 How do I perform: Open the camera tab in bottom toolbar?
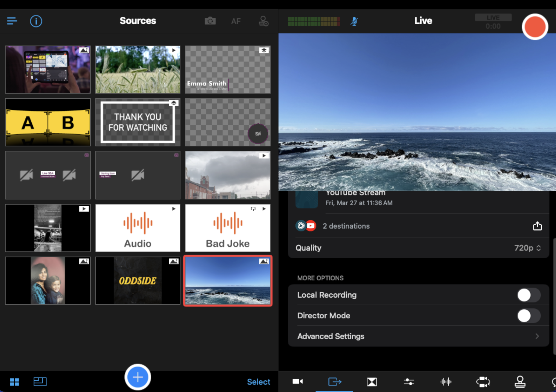[298, 382]
